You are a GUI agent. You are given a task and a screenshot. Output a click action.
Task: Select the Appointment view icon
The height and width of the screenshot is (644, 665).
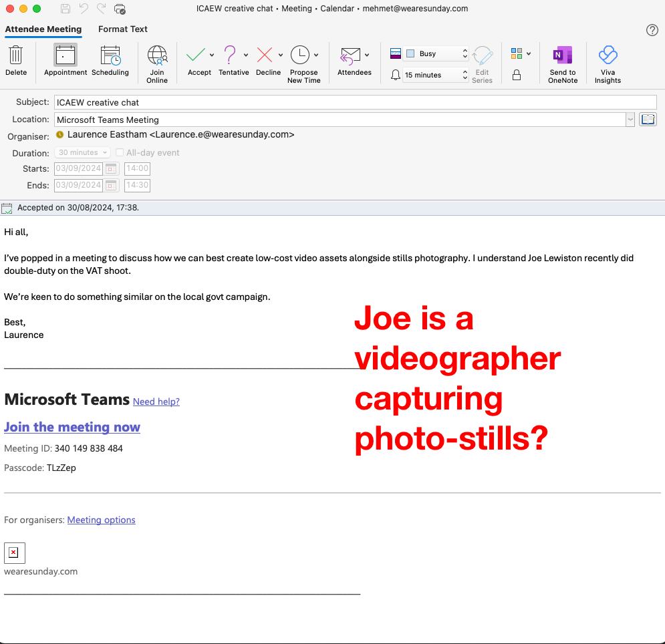click(x=65, y=55)
